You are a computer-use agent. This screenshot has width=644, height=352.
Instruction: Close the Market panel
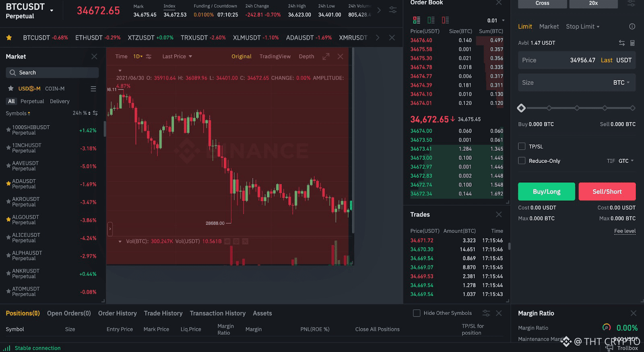click(94, 56)
